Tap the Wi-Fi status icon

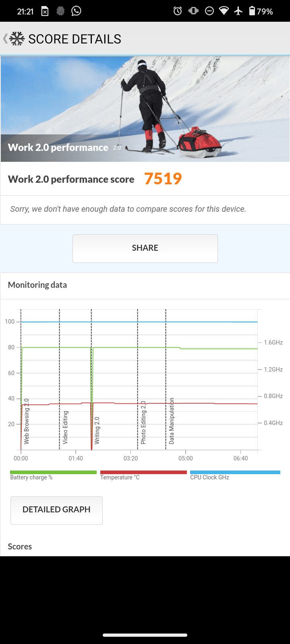[224, 11]
